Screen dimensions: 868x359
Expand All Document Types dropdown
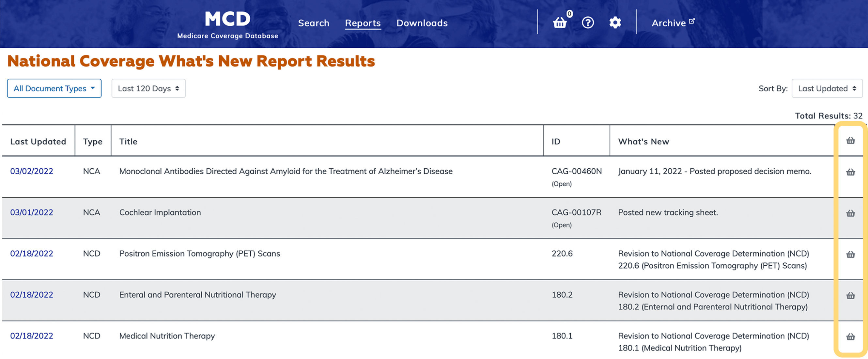[54, 88]
